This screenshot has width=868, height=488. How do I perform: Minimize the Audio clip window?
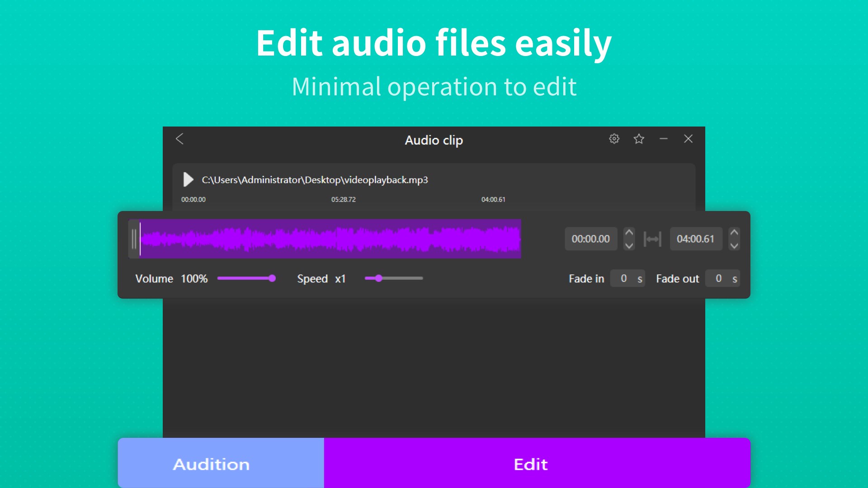point(664,139)
